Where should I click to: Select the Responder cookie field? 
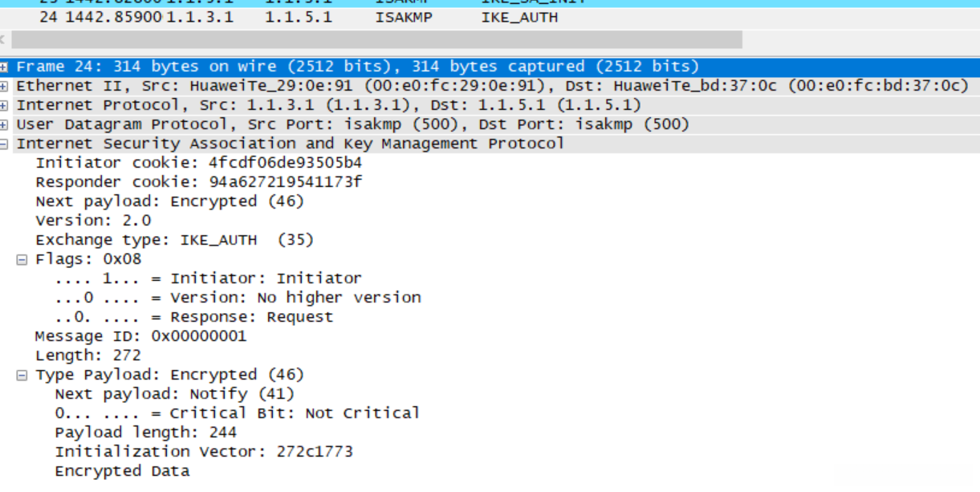[x=198, y=182]
